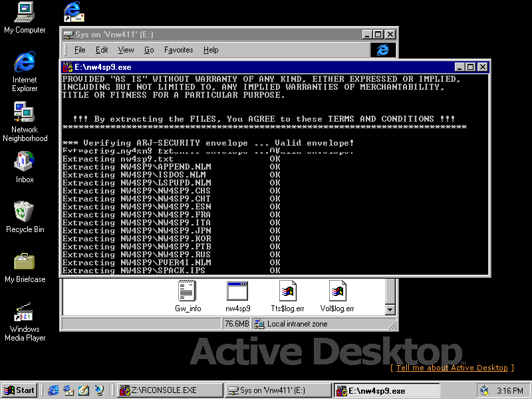Click the NW4SP9\APPEND.NLM line in console
This screenshot has width=532, height=399.
[172, 167]
